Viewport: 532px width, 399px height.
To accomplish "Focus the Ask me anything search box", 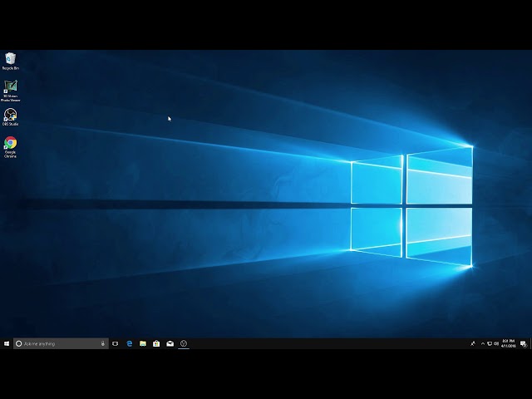I will (x=61, y=343).
